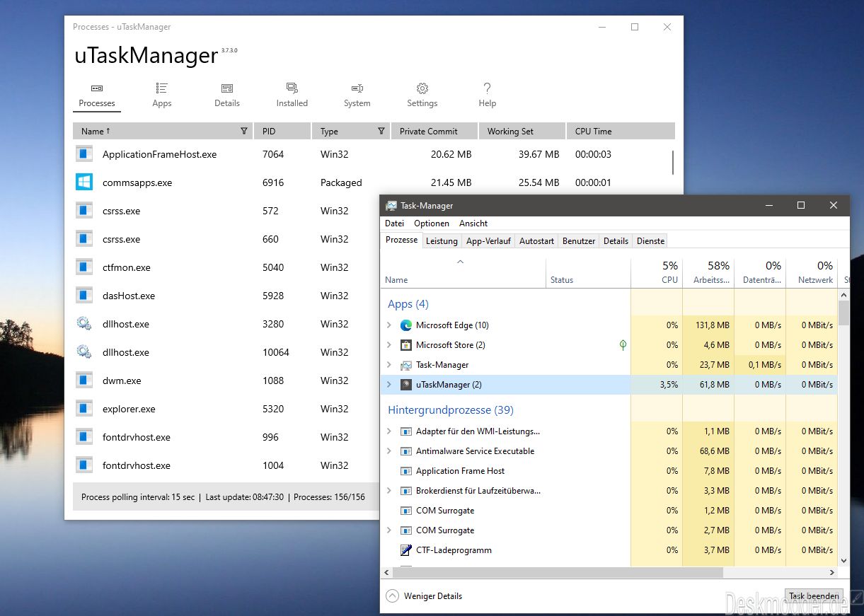This screenshot has width=864, height=616.
Task: Open the Optionen menu in Task-Manager
Action: (432, 223)
